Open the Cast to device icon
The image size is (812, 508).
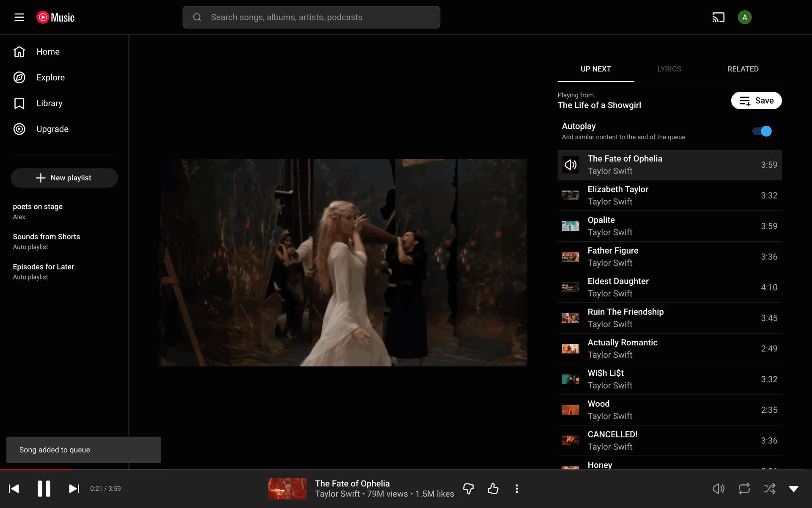click(x=718, y=17)
